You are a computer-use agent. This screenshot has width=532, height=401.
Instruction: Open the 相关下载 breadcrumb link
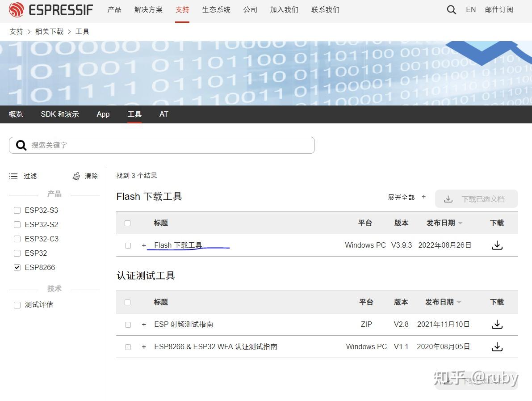pos(50,31)
